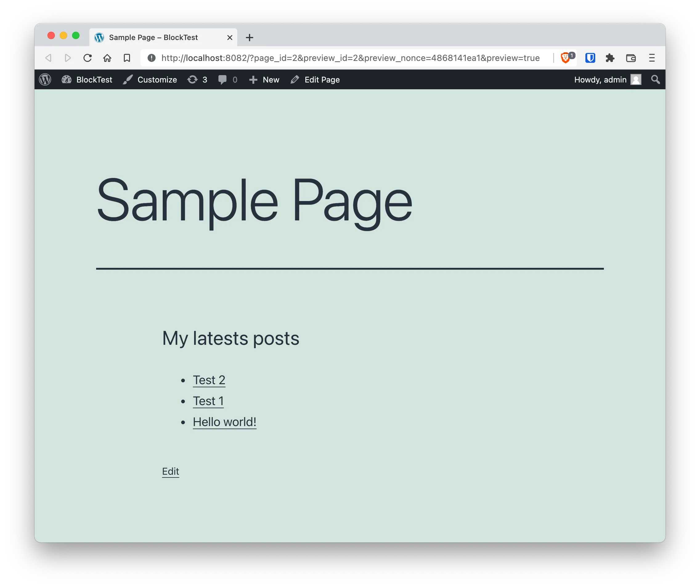Close the Sample Page tab
Image resolution: width=700 pixels, height=588 pixels.
point(230,38)
